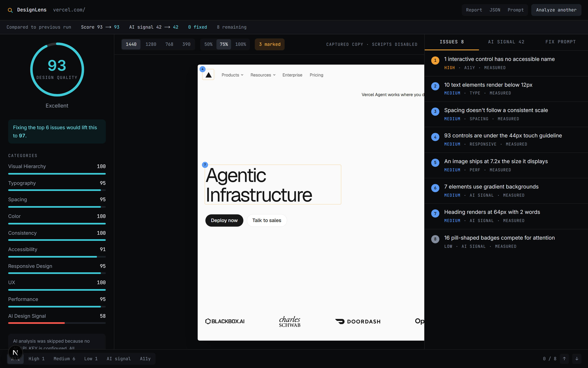Open the JSON view

(x=495, y=10)
